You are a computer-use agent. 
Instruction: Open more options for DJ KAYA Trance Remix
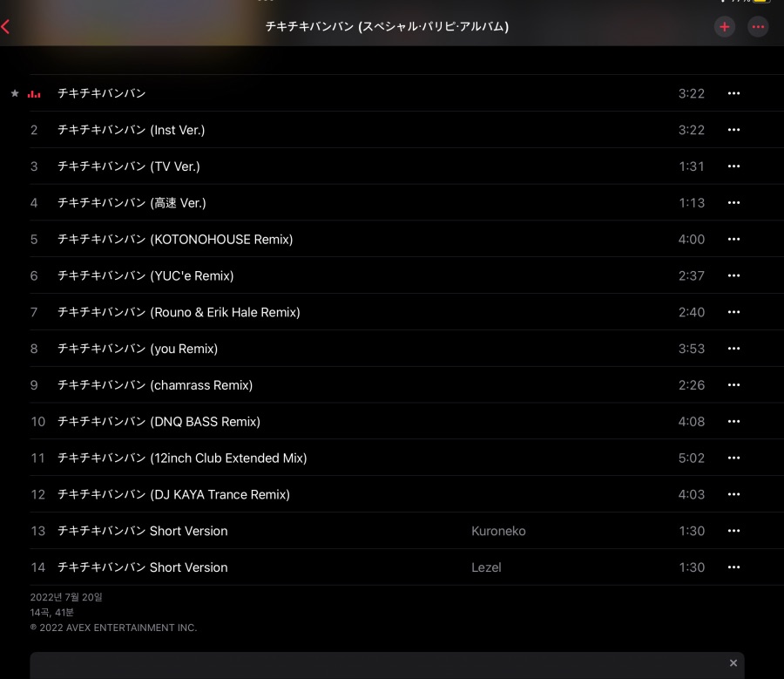[x=733, y=494]
